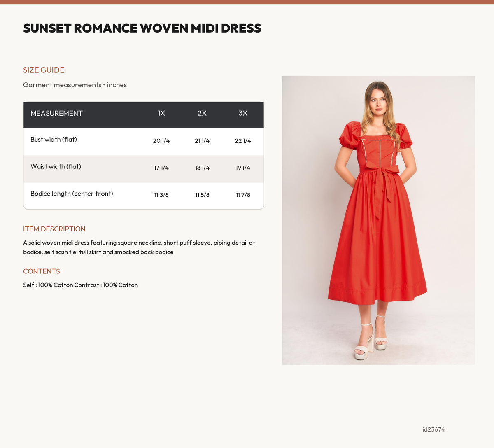Select the SIZE GUIDE heading
The width and height of the screenshot is (494, 448).
point(44,70)
